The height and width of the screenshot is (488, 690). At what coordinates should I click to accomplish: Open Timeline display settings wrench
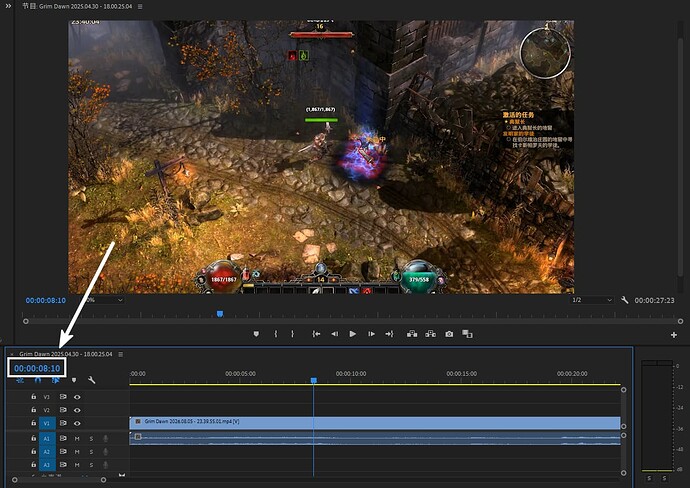click(x=92, y=380)
